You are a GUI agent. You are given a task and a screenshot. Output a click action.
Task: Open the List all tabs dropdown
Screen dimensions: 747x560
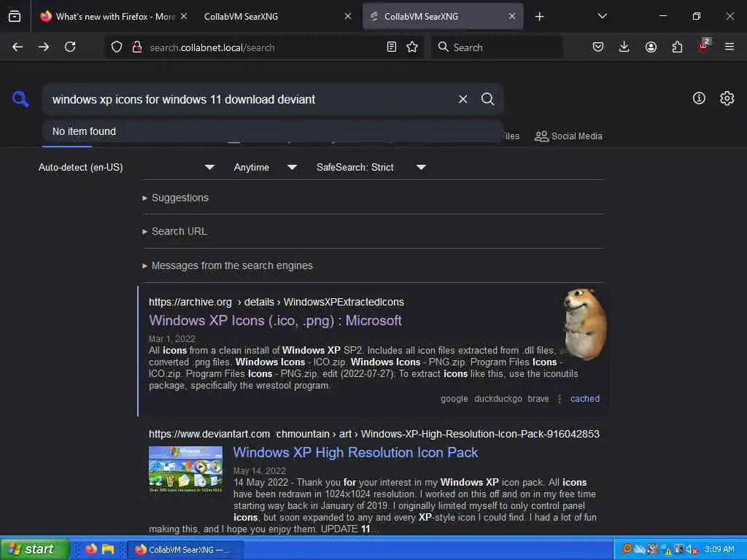pos(602,16)
